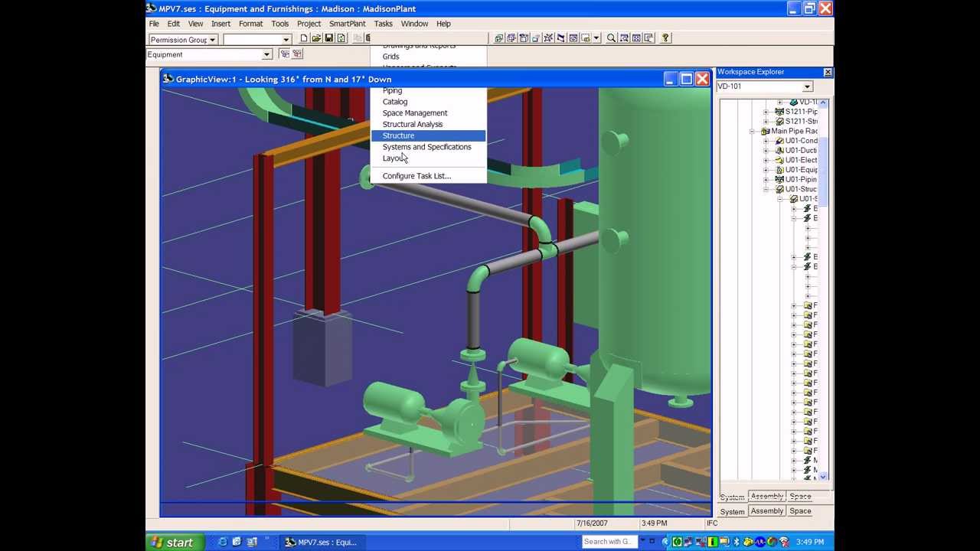The width and height of the screenshot is (980, 551).
Task: Open the Window menu
Action: point(414,24)
